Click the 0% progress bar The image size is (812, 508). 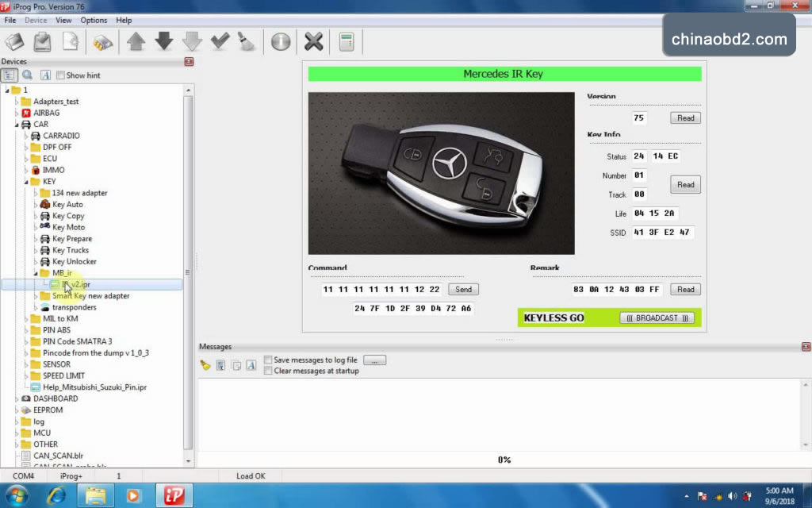click(x=504, y=460)
